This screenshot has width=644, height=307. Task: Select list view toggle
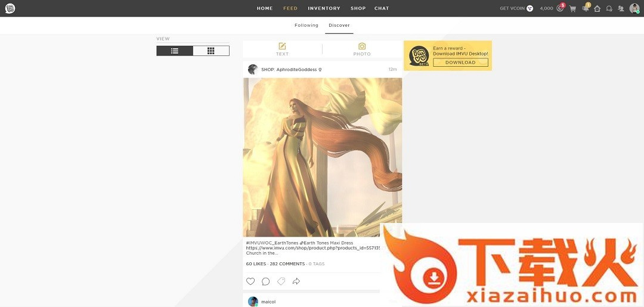click(175, 51)
